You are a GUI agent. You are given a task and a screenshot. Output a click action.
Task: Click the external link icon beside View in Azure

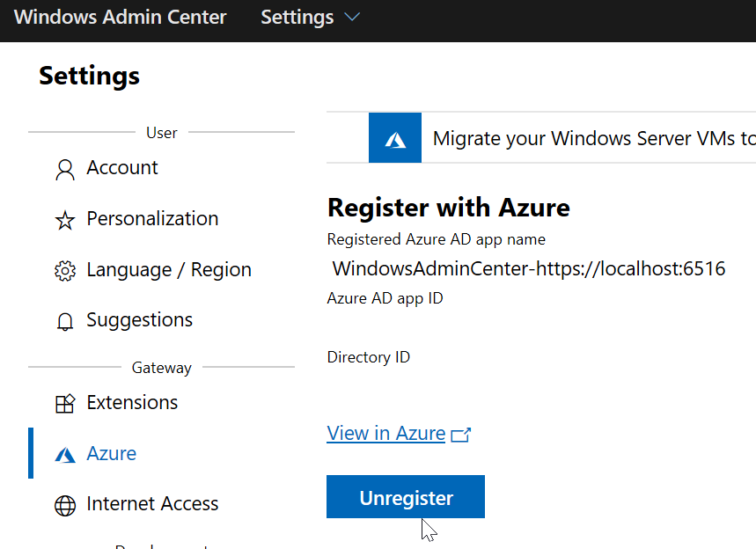click(x=461, y=435)
